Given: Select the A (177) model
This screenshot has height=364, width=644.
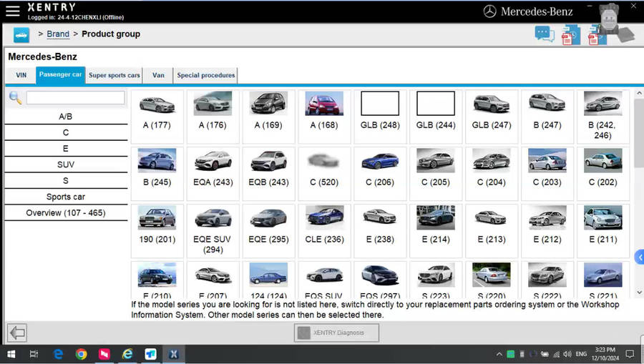Looking at the screenshot, I should 157,117.
